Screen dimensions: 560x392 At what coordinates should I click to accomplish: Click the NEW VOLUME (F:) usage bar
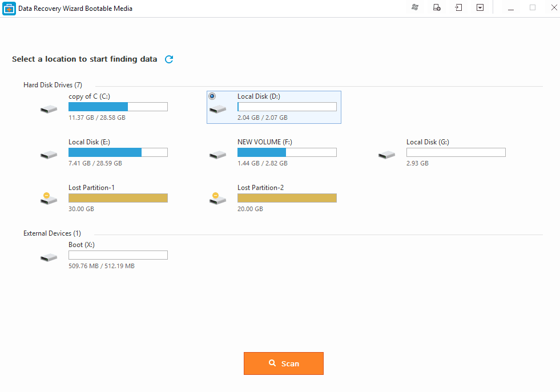[287, 152]
